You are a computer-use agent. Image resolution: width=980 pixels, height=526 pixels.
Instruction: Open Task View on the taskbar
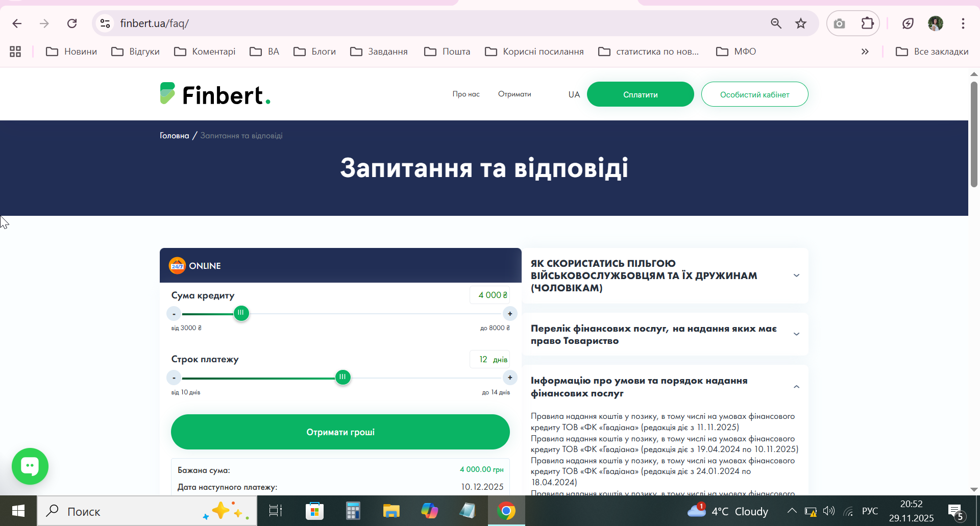276,511
